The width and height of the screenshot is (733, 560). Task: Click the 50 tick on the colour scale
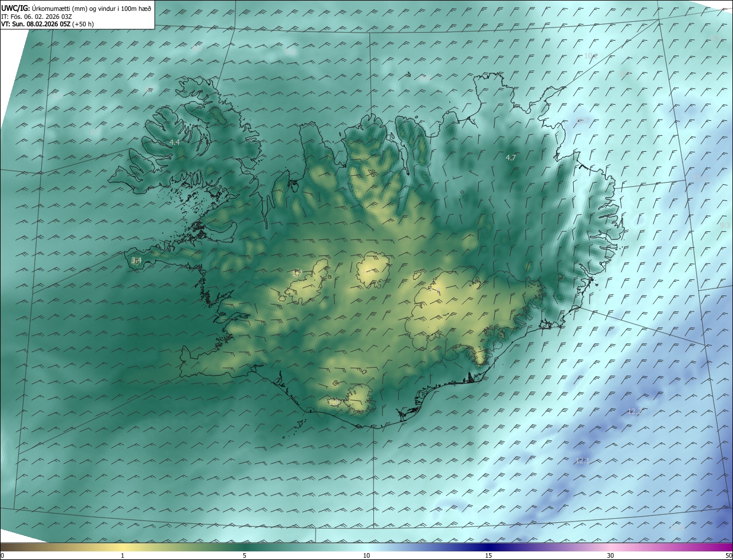(728, 555)
